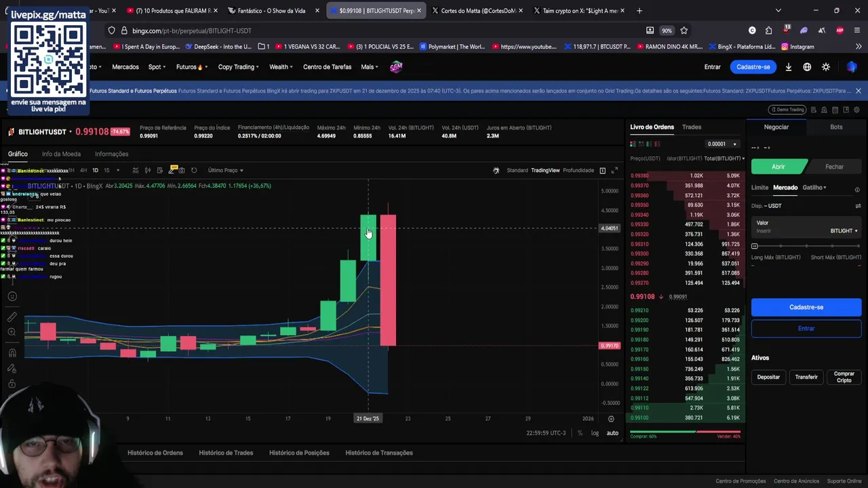Click the order type info icon
This screenshot has height=488, width=868.
pos(857,190)
